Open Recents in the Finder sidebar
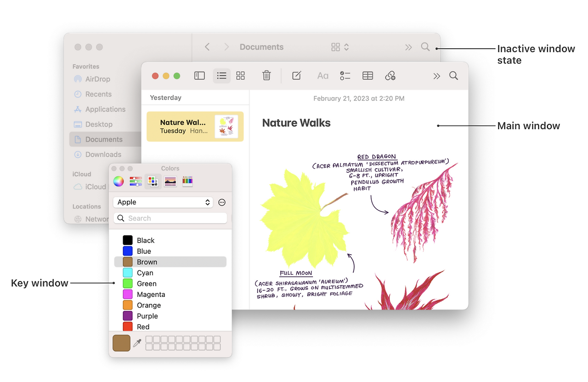The height and width of the screenshot is (382, 588). click(x=93, y=94)
